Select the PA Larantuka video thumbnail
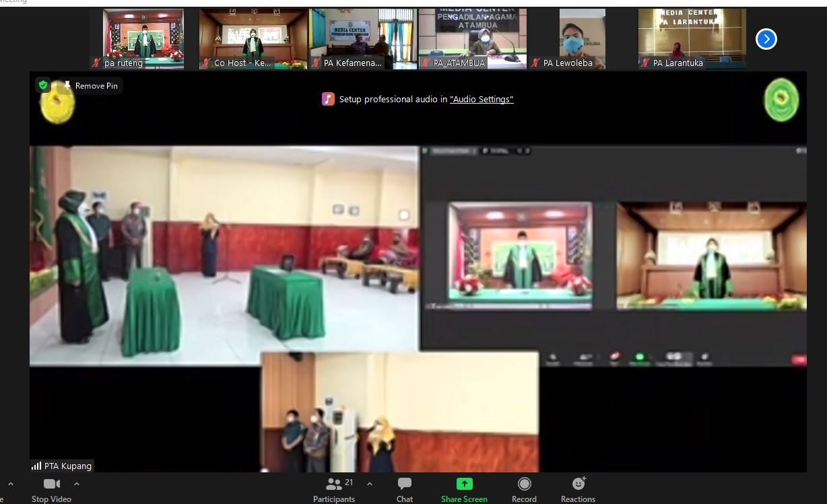Viewport: 827px width, 504px height. [692, 38]
